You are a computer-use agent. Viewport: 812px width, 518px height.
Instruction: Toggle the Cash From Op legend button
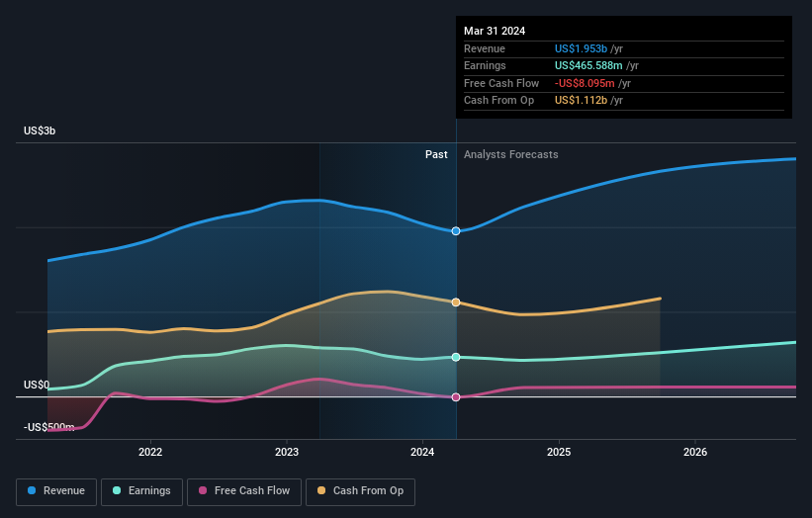click(x=360, y=491)
